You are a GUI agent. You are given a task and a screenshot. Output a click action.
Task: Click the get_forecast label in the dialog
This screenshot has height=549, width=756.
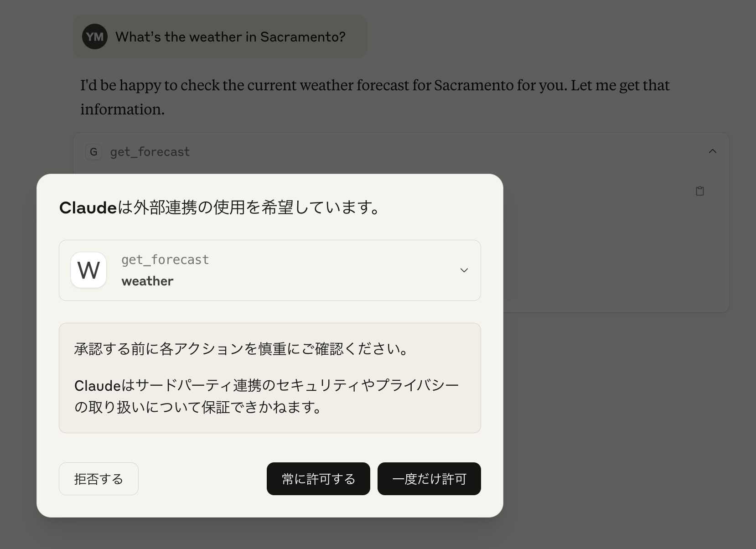click(165, 259)
